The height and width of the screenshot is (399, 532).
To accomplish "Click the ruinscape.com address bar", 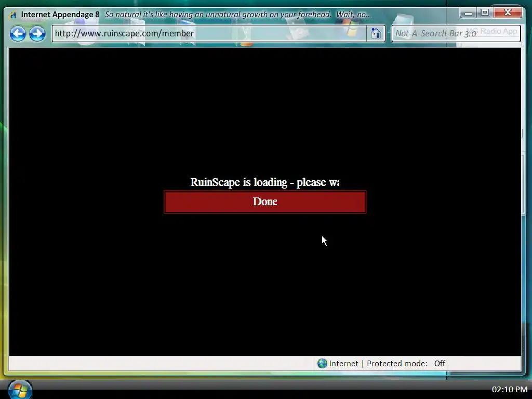I will (x=209, y=33).
